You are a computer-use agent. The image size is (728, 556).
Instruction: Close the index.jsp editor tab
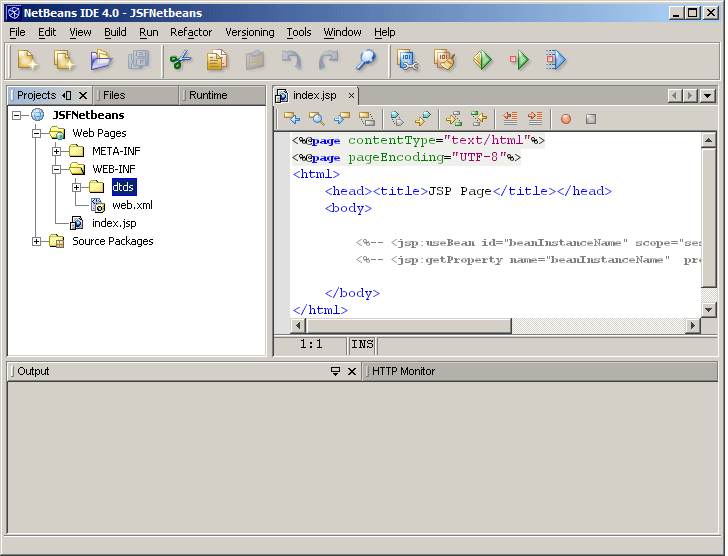tap(351, 96)
